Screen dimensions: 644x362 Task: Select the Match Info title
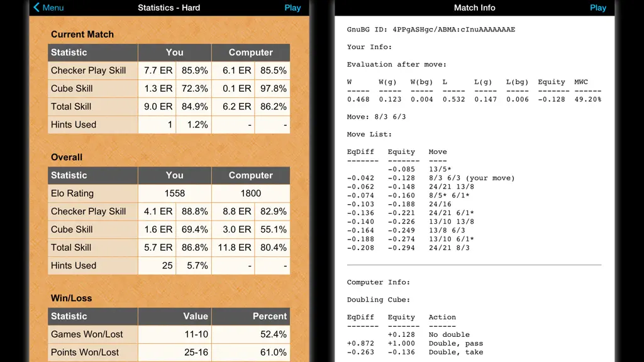474,8
